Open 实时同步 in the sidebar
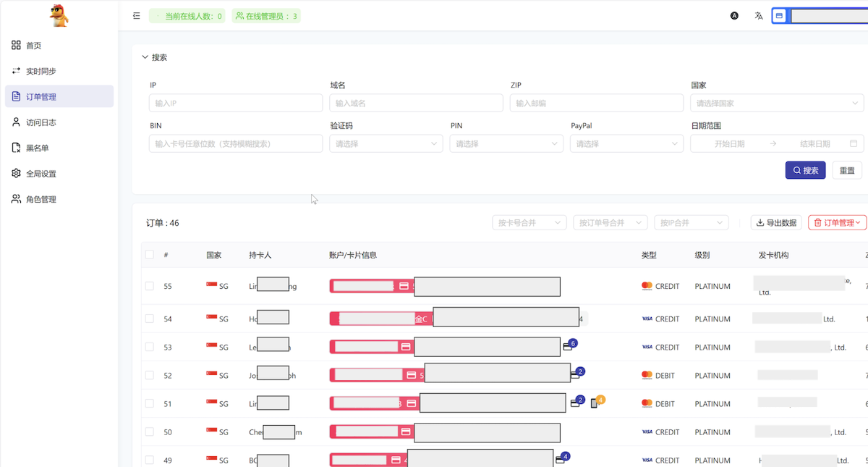This screenshot has height=467, width=868. pyautogui.click(x=59, y=71)
